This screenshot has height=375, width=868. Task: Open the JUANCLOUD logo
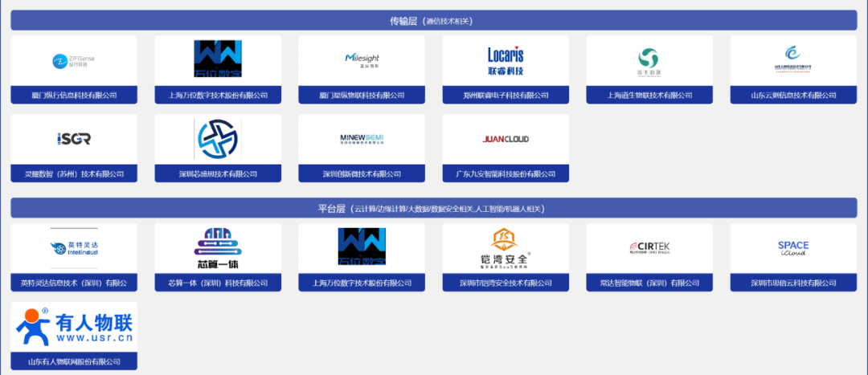pos(506,139)
